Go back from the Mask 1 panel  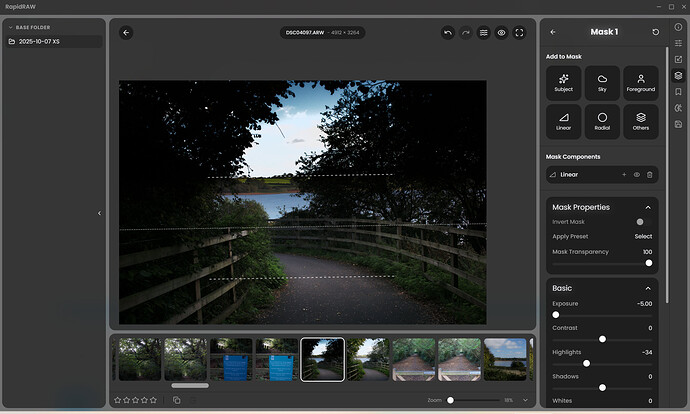pos(553,32)
